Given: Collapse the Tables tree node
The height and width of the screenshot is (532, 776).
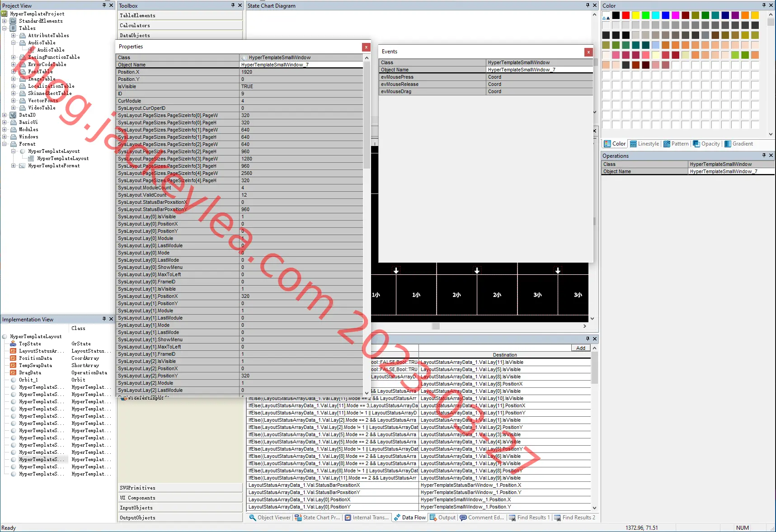Looking at the screenshot, I should [x=5, y=28].
